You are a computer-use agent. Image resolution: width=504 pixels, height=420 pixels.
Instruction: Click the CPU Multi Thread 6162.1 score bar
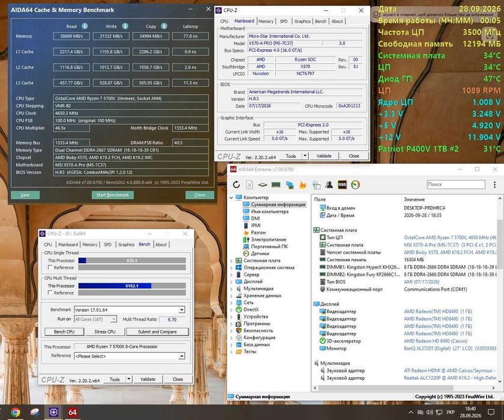(132, 286)
